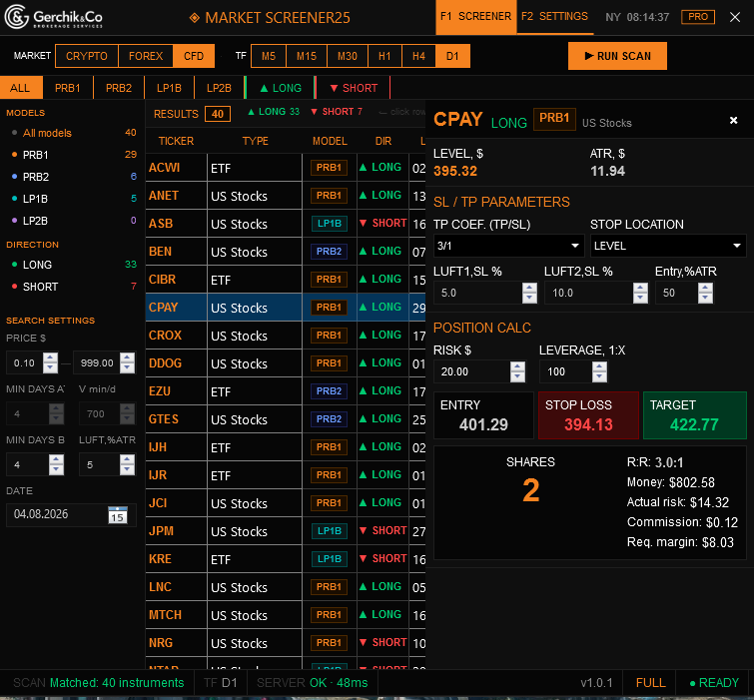
Task: Select the JPM row
Action: coord(286,531)
